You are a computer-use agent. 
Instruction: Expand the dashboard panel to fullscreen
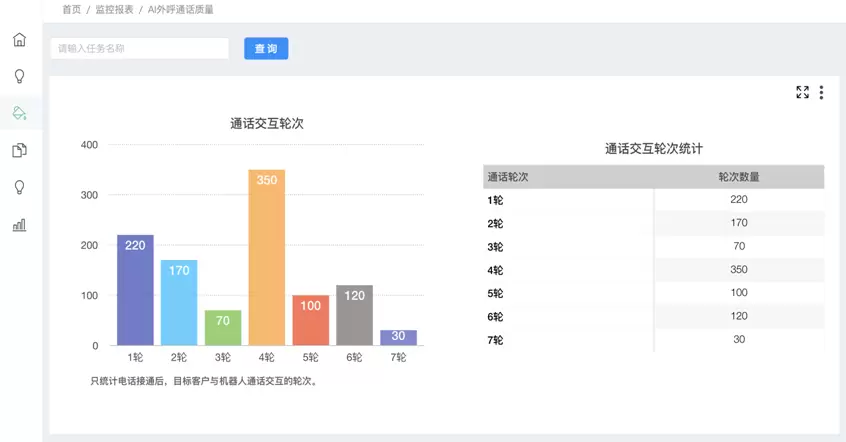pyautogui.click(x=802, y=92)
